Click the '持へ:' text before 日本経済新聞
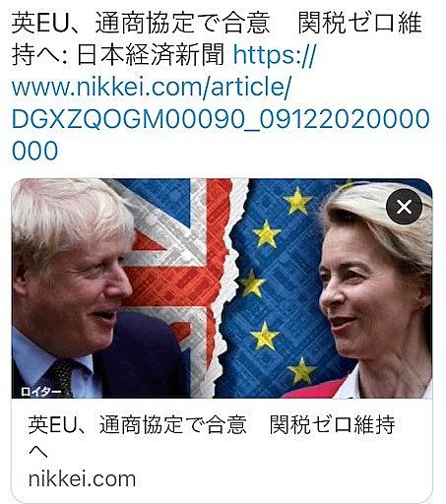This screenshot has width=446, height=504. (x=39, y=55)
